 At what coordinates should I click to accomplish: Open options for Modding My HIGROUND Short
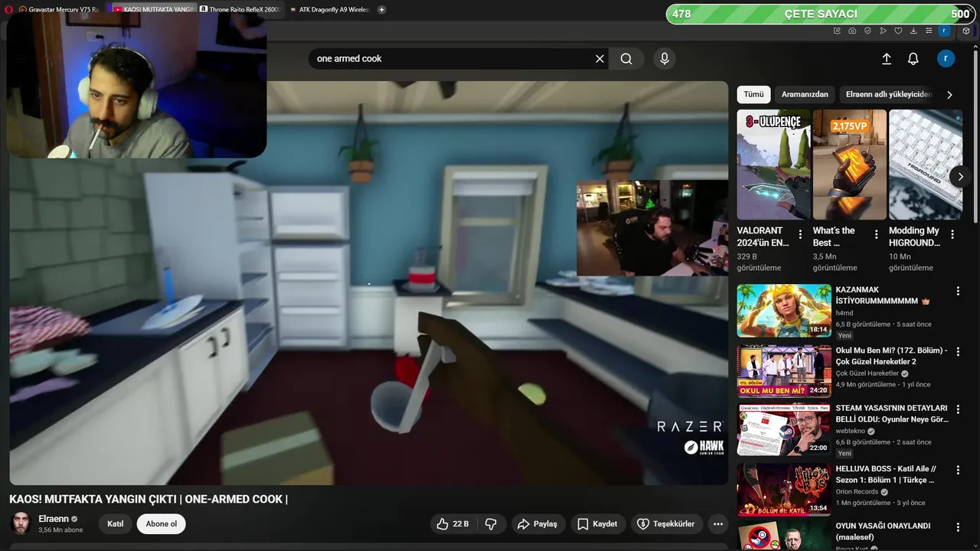point(952,234)
